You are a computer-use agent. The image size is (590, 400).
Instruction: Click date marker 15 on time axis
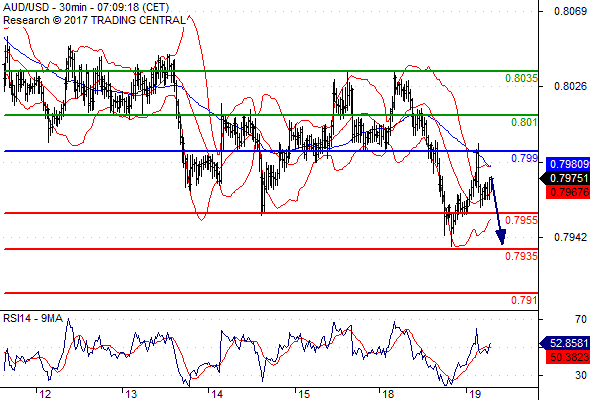[304, 394]
